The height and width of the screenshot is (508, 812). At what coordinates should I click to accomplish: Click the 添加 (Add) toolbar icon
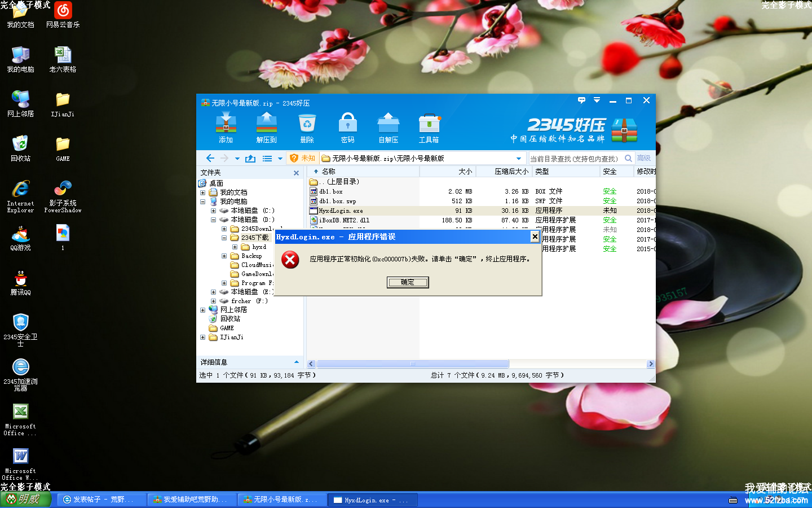tap(226, 128)
